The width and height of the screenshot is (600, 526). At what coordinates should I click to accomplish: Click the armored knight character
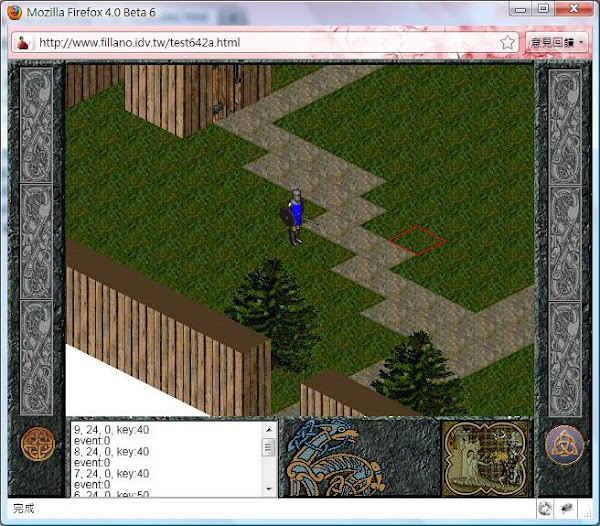point(294,217)
